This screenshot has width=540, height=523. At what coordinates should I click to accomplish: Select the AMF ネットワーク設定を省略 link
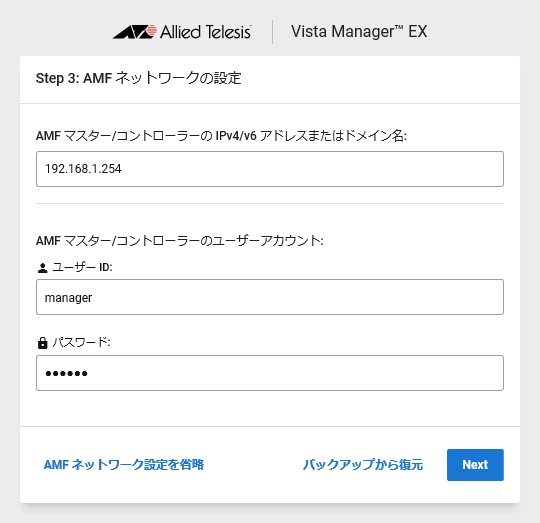pos(124,464)
